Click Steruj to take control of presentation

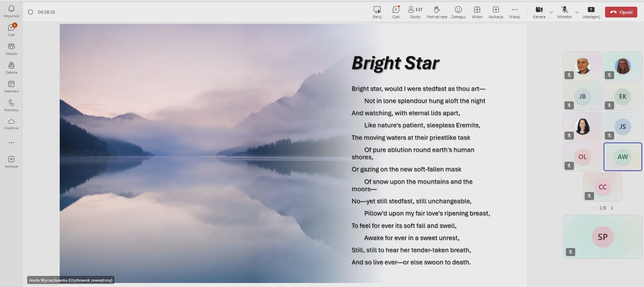coord(377,12)
